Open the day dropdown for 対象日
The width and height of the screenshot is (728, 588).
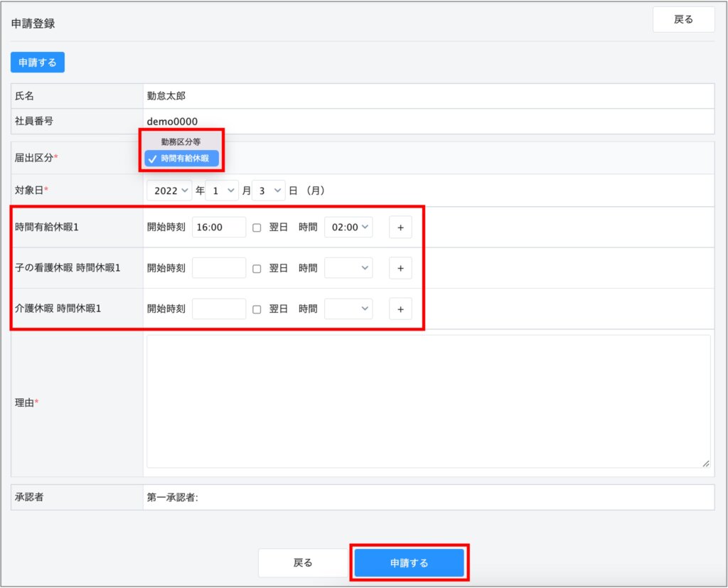coord(268,191)
